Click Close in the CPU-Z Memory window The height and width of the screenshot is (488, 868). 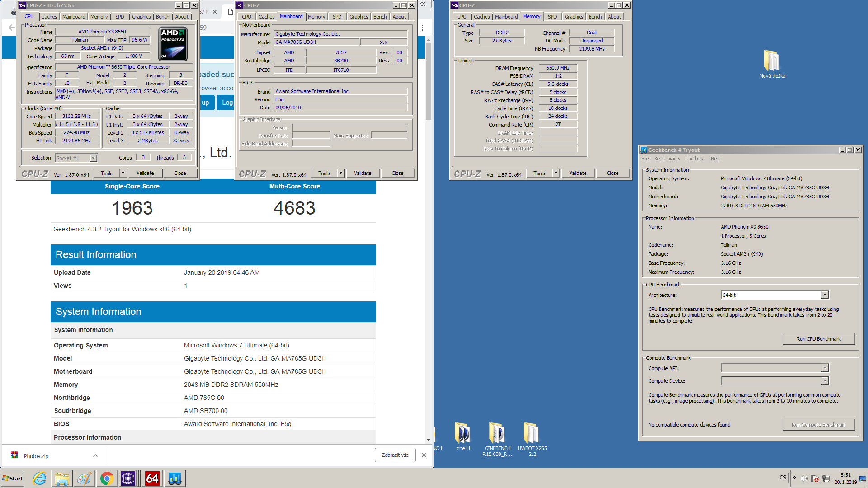click(x=613, y=173)
